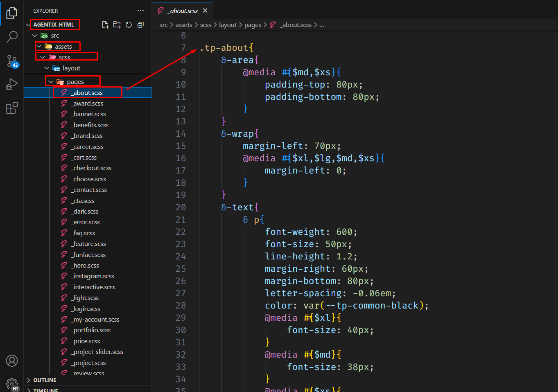Collapse the pages folder
This screenshot has height=392, width=558.
click(x=51, y=82)
